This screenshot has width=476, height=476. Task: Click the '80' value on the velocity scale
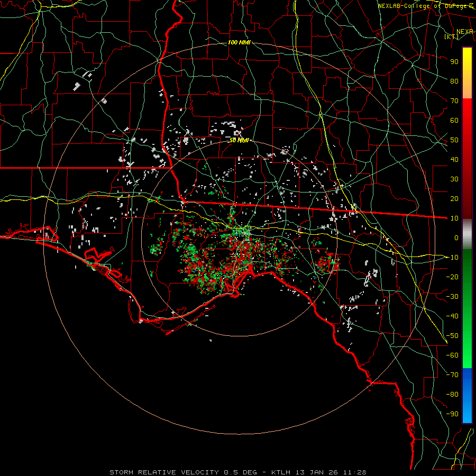click(x=454, y=81)
